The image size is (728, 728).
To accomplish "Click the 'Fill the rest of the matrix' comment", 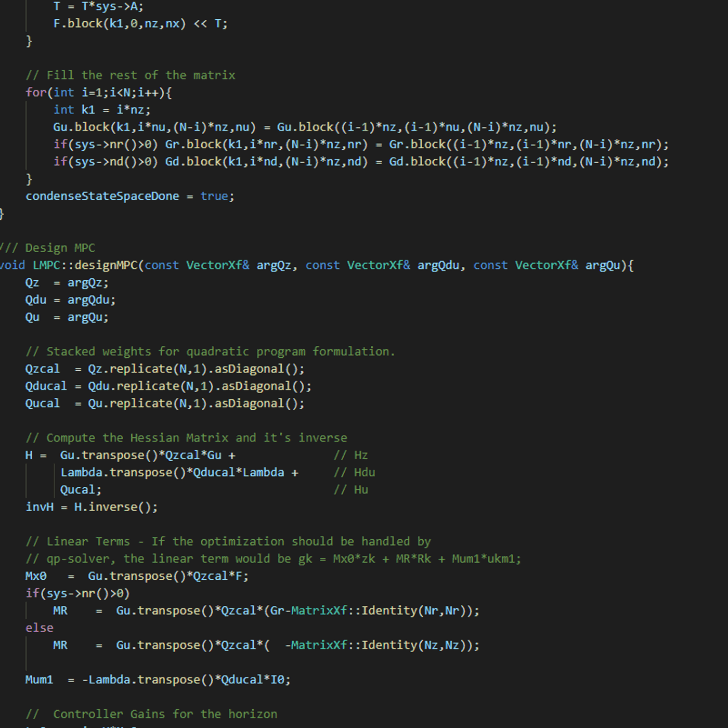I will [x=130, y=75].
